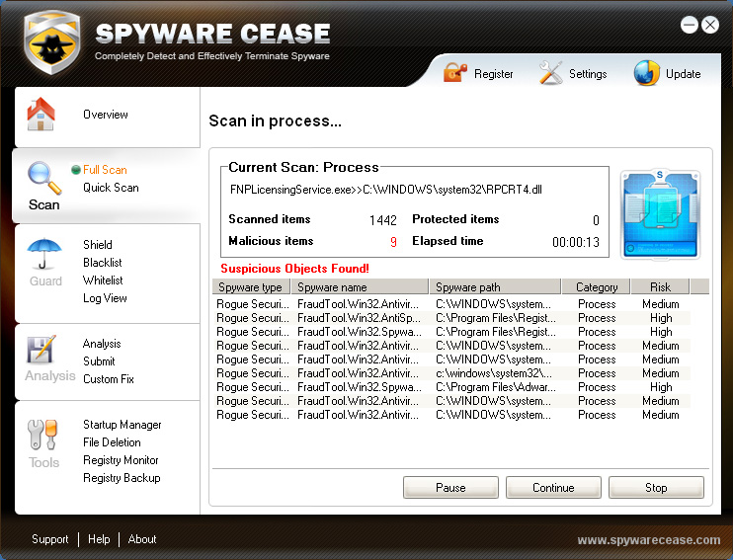Click Update in the top bar
This screenshot has width=733, height=560.
(x=683, y=74)
